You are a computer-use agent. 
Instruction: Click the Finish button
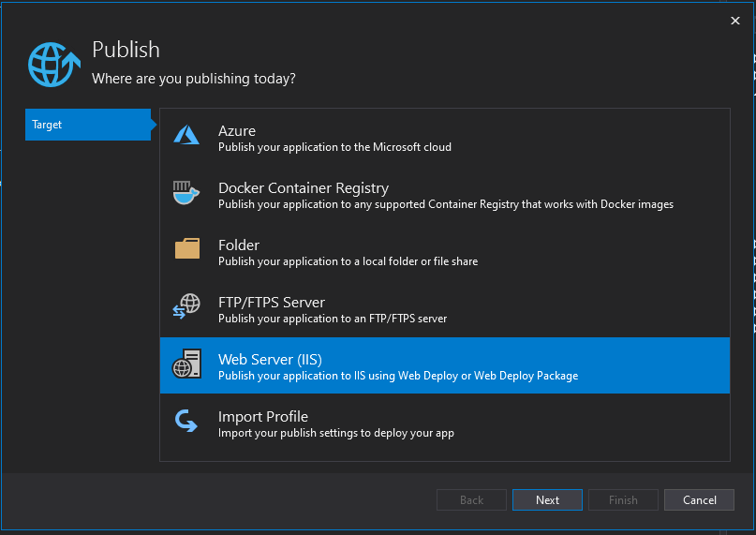pyautogui.click(x=623, y=500)
